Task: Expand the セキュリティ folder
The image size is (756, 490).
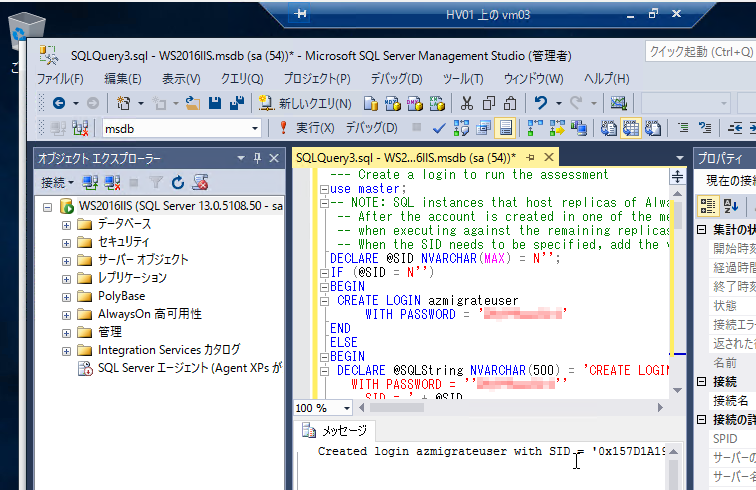Action: [x=67, y=243]
